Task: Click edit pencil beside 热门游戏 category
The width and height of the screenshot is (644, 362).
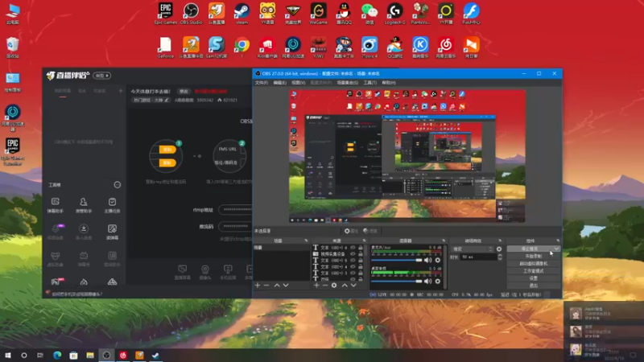Action: 167,100
